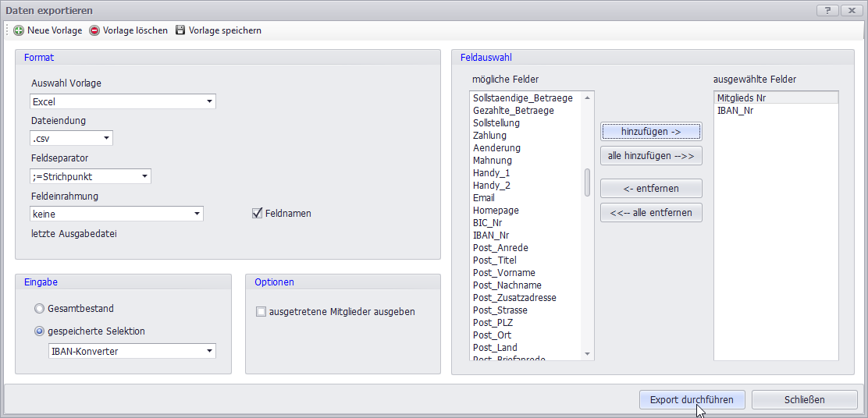Click the hinzufügen -> button

651,131
